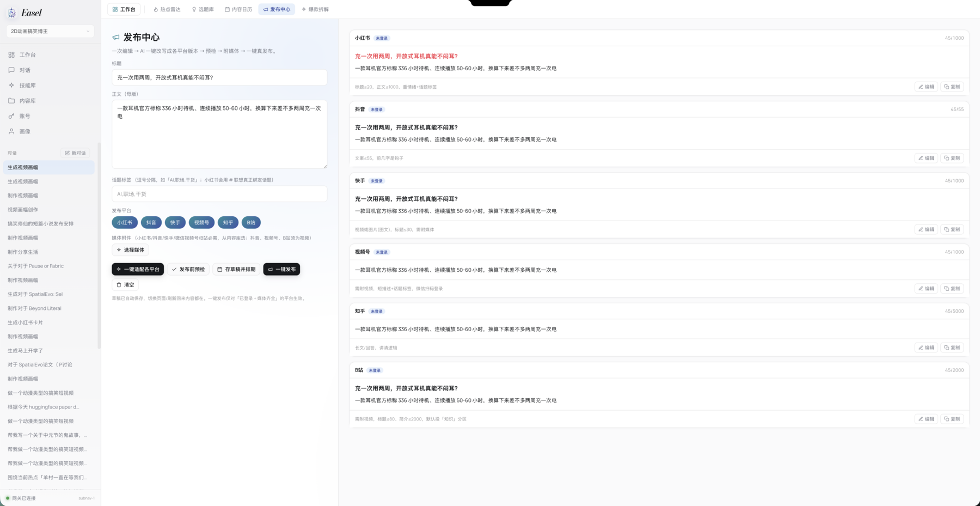Image resolution: width=980 pixels, height=506 pixels.
Task: Toggle the 小红书 platform chip
Action: pyautogui.click(x=125, y=222)
